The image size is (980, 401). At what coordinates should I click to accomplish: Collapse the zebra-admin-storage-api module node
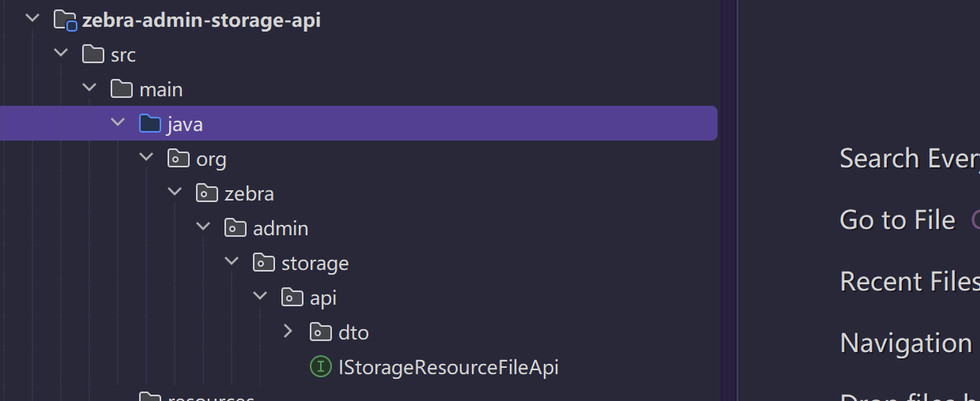[32, 20]
